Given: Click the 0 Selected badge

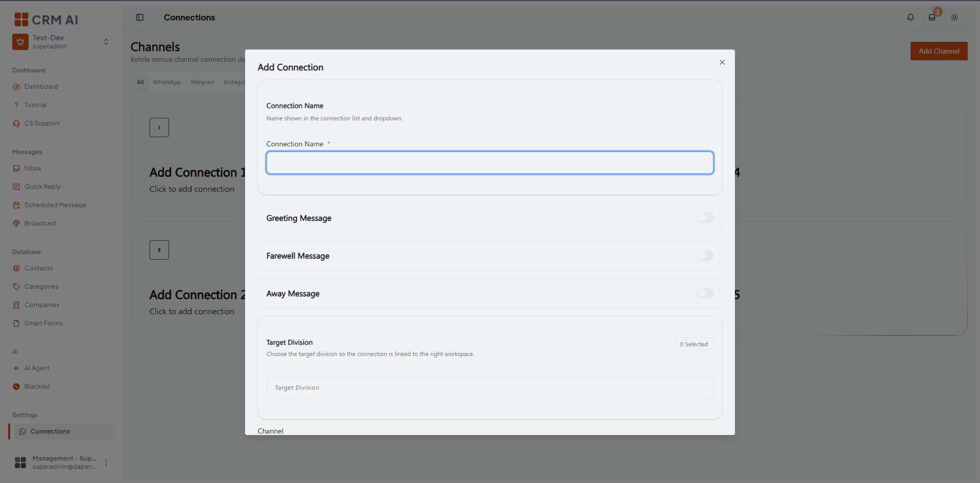Looking at the screenshot, I should click(x=694, y=344).
